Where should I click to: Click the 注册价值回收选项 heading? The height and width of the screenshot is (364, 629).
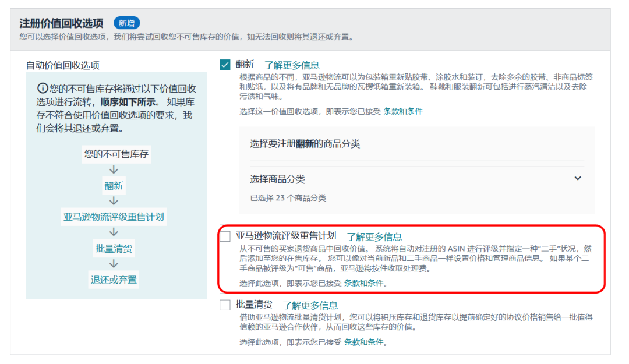pyautogui.click(x=61, y=23)
